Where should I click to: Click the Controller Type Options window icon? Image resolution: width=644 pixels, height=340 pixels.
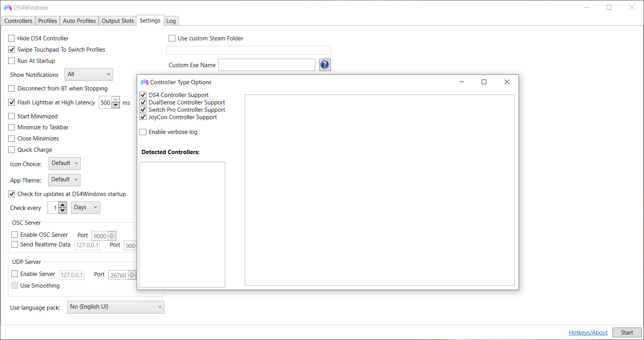tap(144, 82)
